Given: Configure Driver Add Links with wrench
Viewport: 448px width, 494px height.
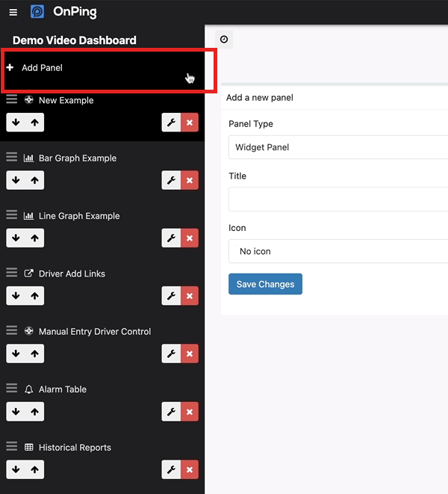Looking at the screenshot, I should (171, 296).
